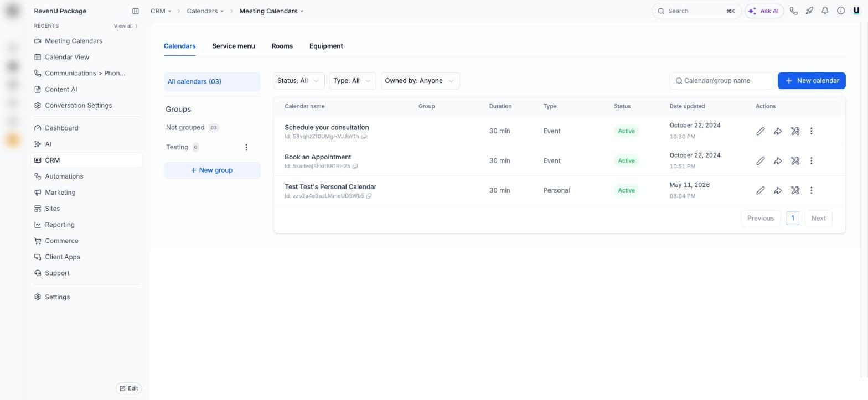Edit the Schedule your consultation calendar
868x400 pixels.
tap(761, 131)
